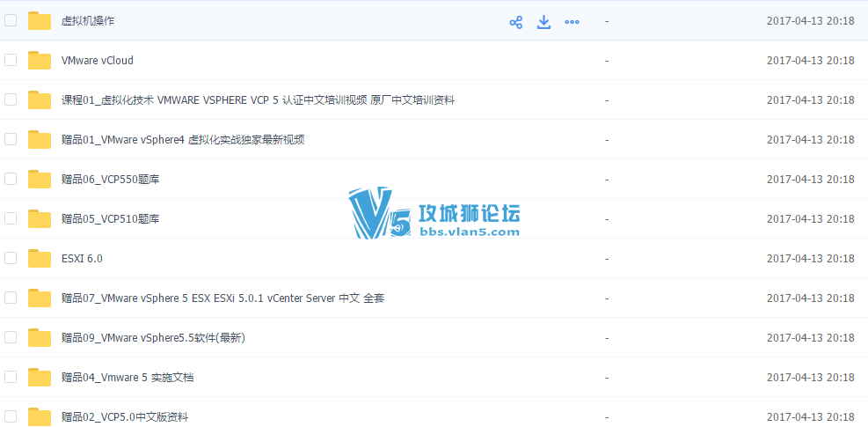Click the size dash in VMware vCloud row

[608, 61]
